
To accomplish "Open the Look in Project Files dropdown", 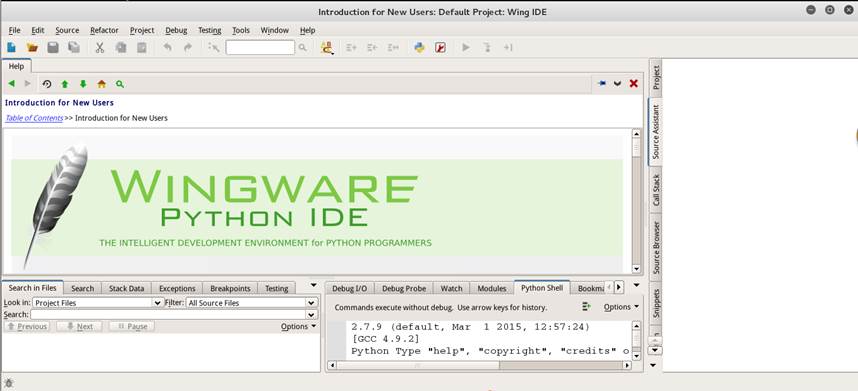I will pos(98,302).
